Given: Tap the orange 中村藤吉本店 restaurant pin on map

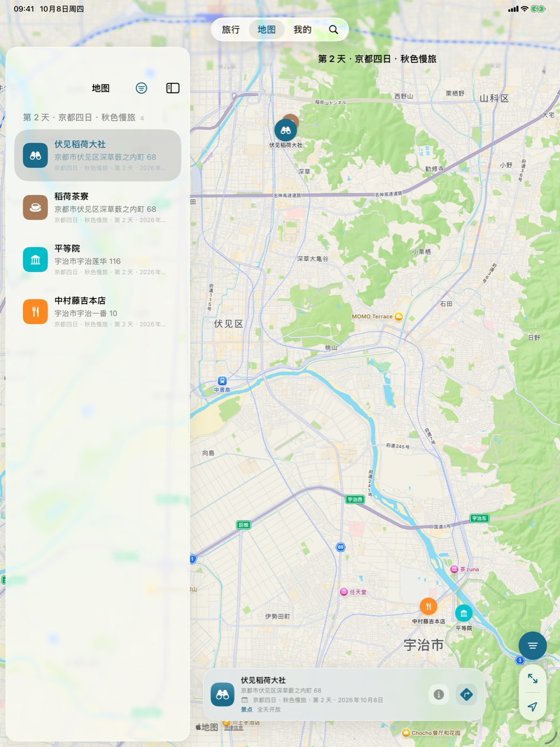Looking at the screenshot, I should [429, 606].
